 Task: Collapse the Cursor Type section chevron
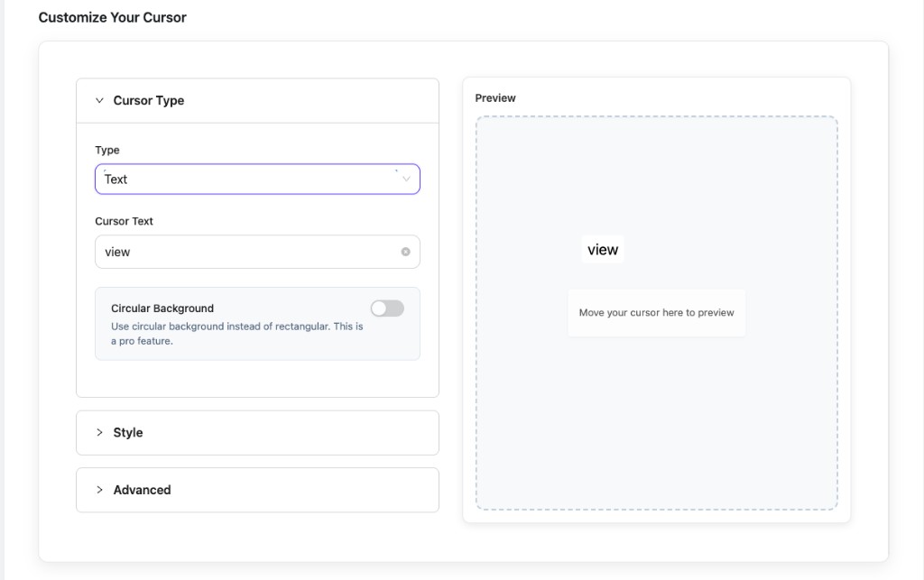coord(99,101)
